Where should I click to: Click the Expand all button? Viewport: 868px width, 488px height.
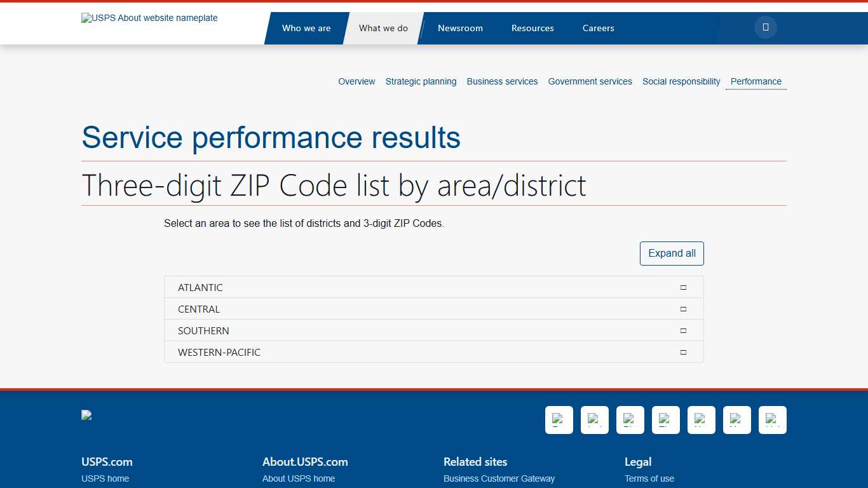point(672,253)
